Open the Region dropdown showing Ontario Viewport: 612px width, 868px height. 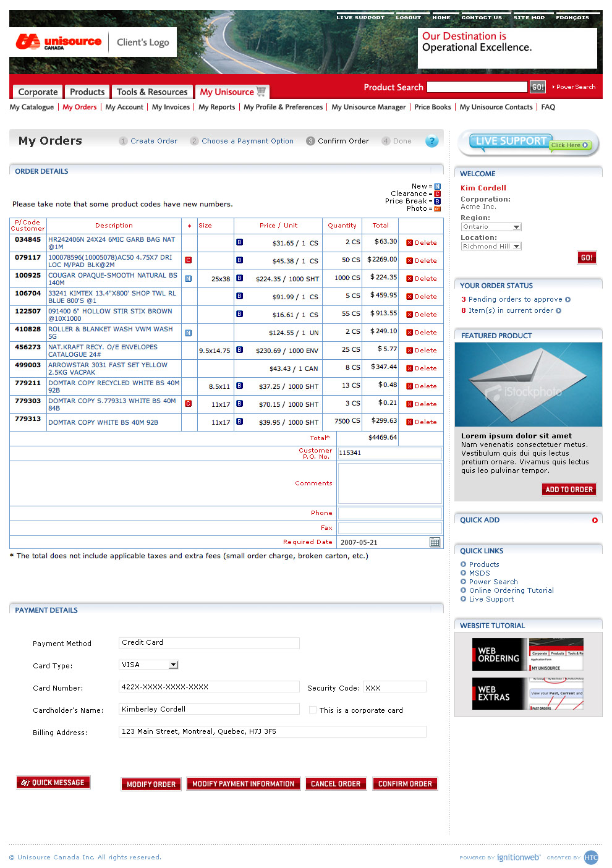coord(491,227)
